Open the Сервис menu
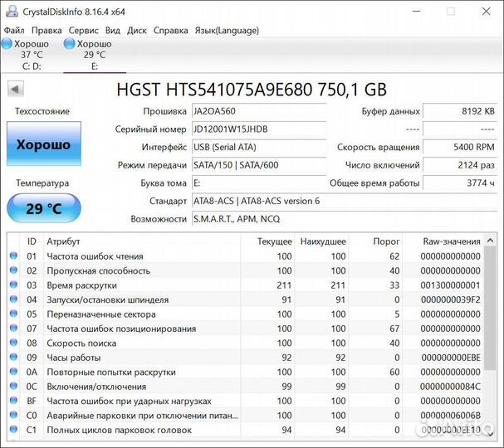This screenshot has height=448, width=504. tap(84, 31)
